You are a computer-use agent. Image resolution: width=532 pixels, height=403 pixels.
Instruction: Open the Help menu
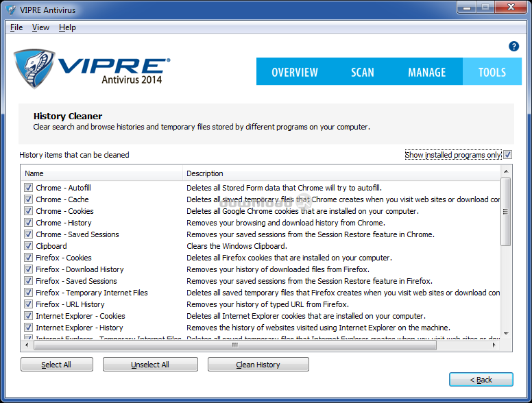click(x=67, y=27)
